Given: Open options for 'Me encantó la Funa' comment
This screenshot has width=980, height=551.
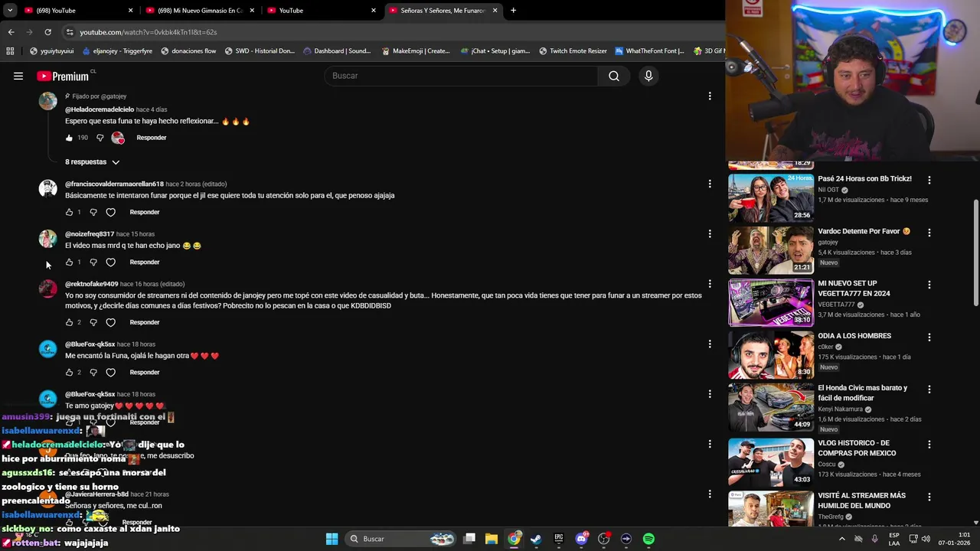Looking at the screenshot, I should click(710, 344).
